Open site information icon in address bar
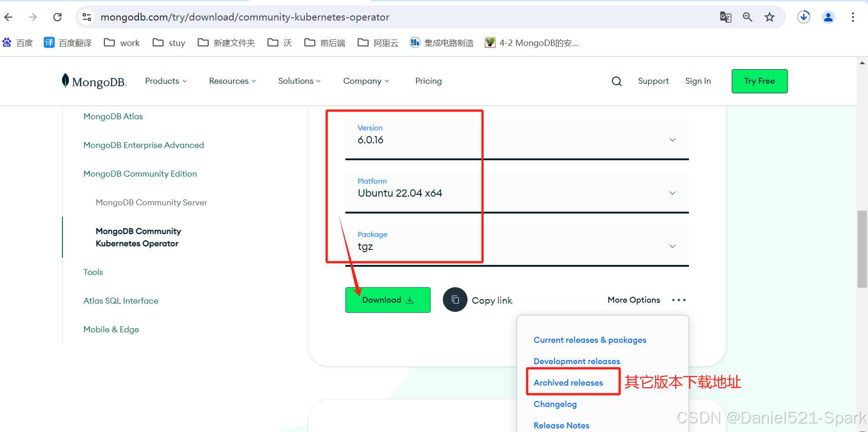 87,17
